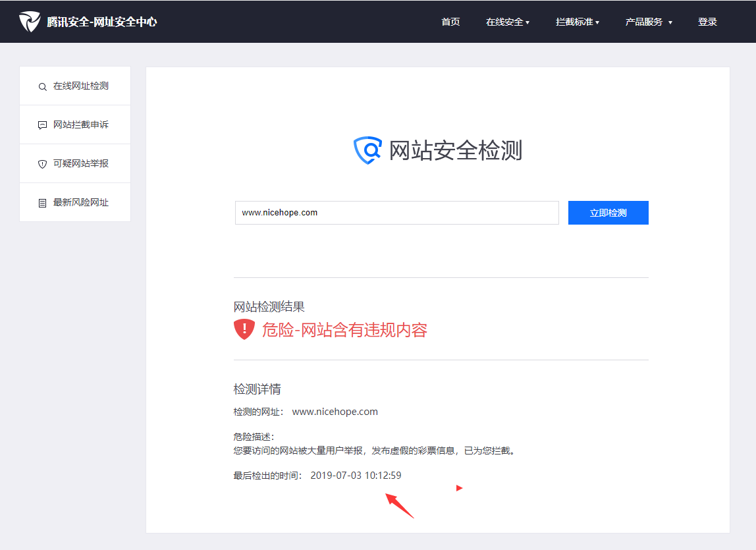Click the danger description starting 您要访问的网站

(376, 451)
